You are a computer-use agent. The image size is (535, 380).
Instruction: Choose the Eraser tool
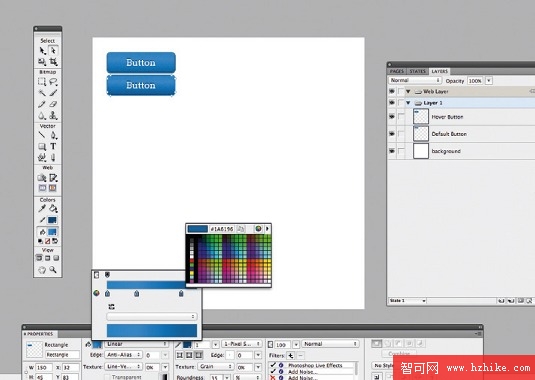click(53, 104)
